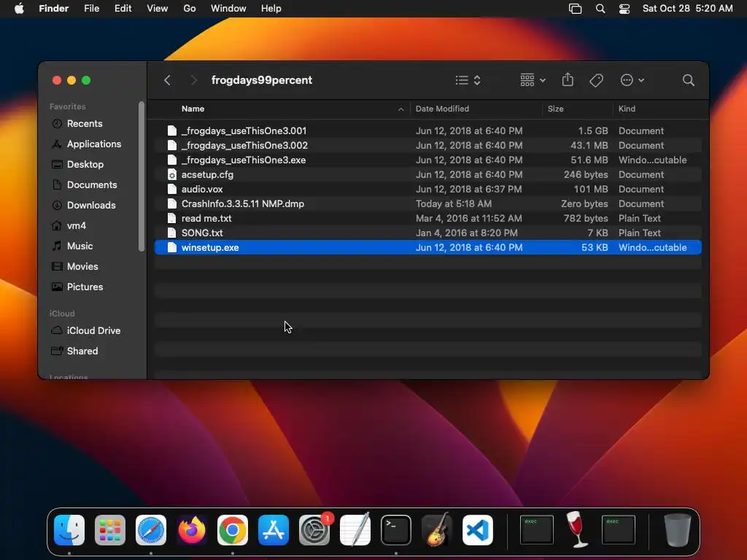This screenshot has height=560, width=747.
Task: Open Spotlight search in menu bar
Action: click(600, 9)
